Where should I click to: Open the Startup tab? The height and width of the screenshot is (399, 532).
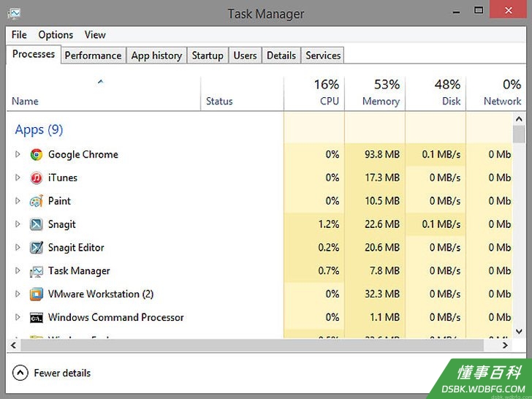208,56
